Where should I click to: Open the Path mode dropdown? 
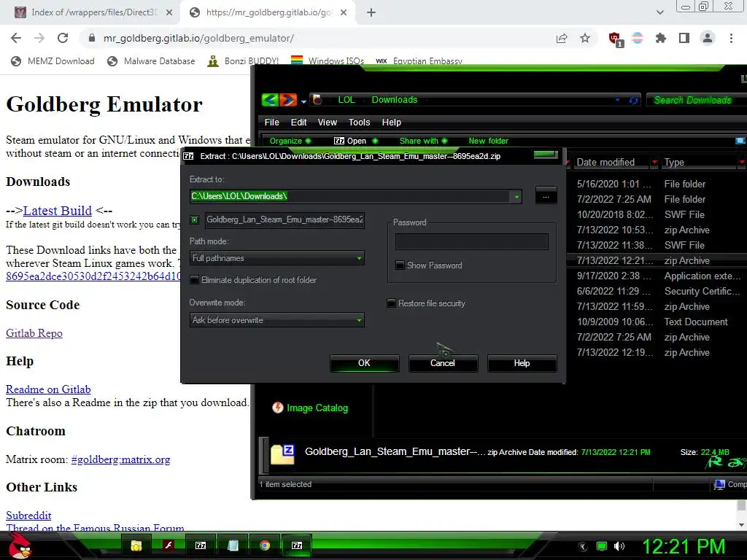pos(276,258)
